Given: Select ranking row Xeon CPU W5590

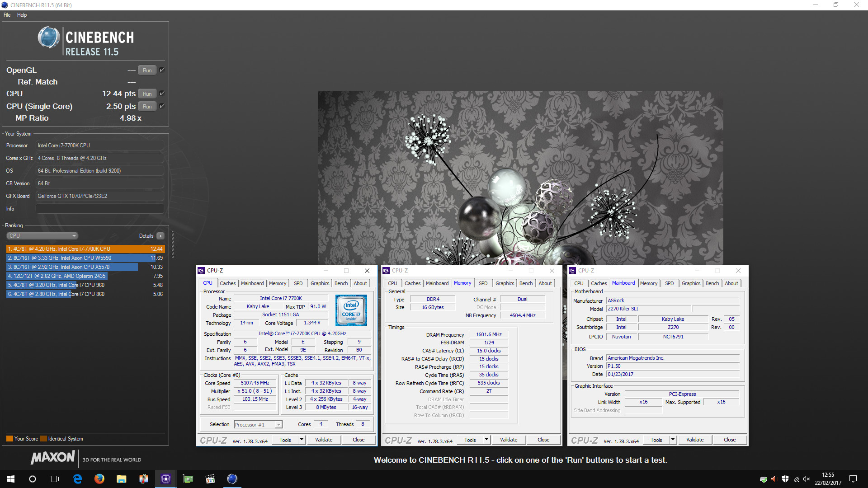Looking at the screenshot, I should tap(85, 258).
